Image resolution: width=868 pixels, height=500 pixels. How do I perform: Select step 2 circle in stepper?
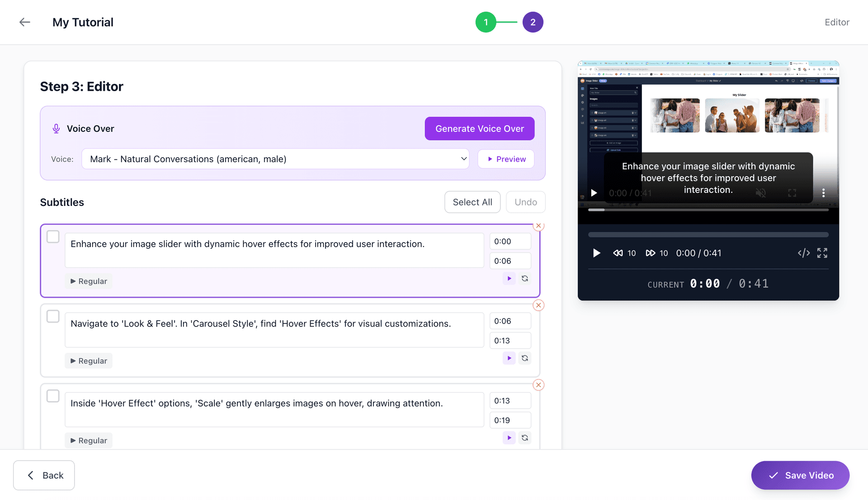[533, 22]
